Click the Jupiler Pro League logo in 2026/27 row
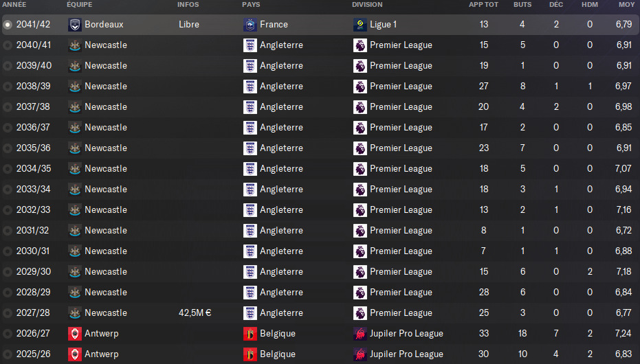Image resolution: width=640 pixels, height=364 pixels. click(360, 334)
